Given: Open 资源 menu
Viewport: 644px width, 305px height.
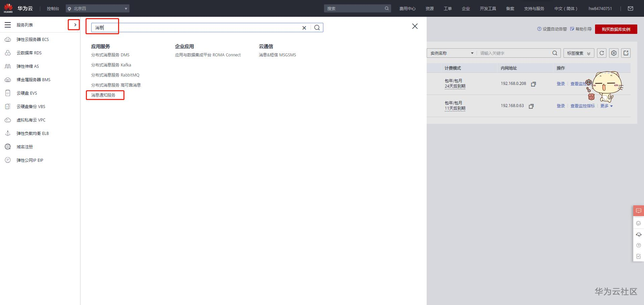Looking at the screenshot, I should (x=430, y=9).
